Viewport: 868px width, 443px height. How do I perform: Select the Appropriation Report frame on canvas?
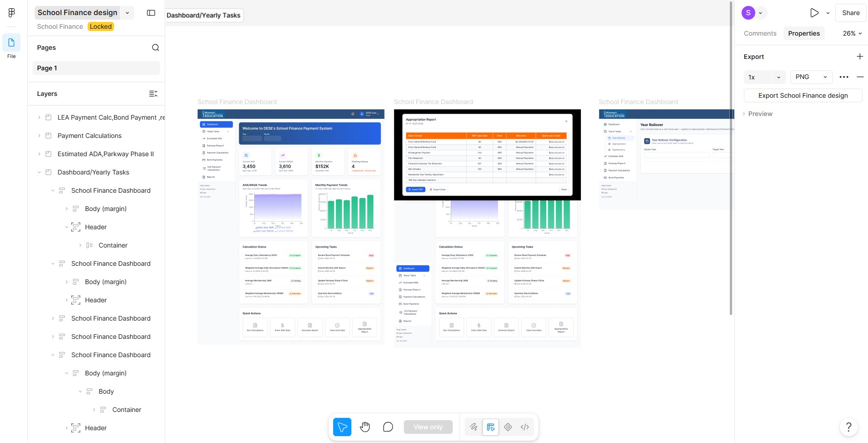coord(487,154)
